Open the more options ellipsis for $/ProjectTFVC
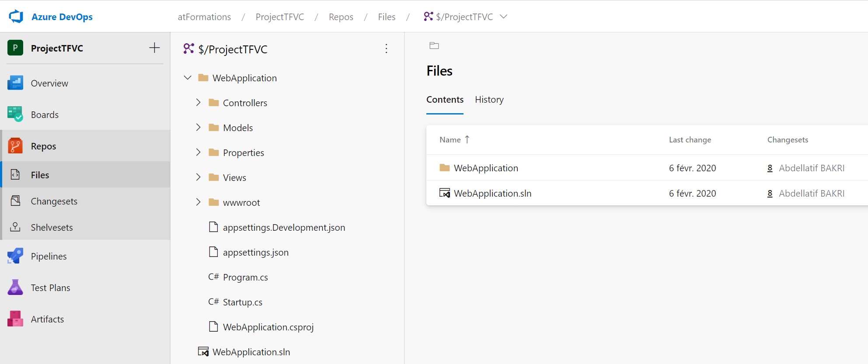 [x=386, y=49]
